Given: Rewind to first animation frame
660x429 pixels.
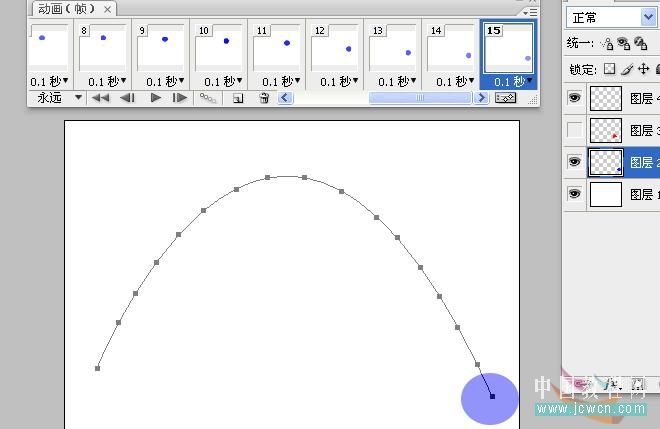Looking at the screenshot, I should click(x=101, y=98).
